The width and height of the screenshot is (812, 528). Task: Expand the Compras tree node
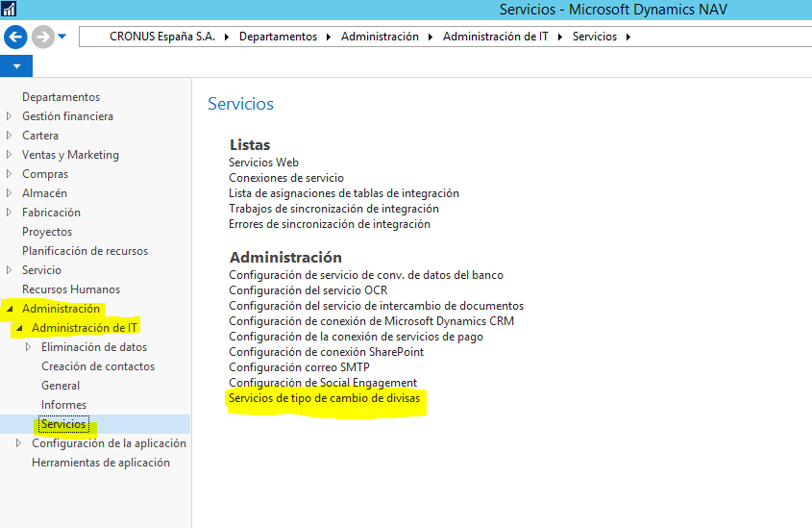point(9,173)
